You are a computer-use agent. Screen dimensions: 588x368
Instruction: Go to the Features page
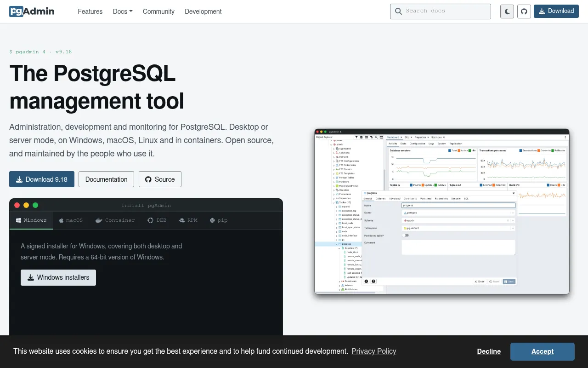point(90,11)
